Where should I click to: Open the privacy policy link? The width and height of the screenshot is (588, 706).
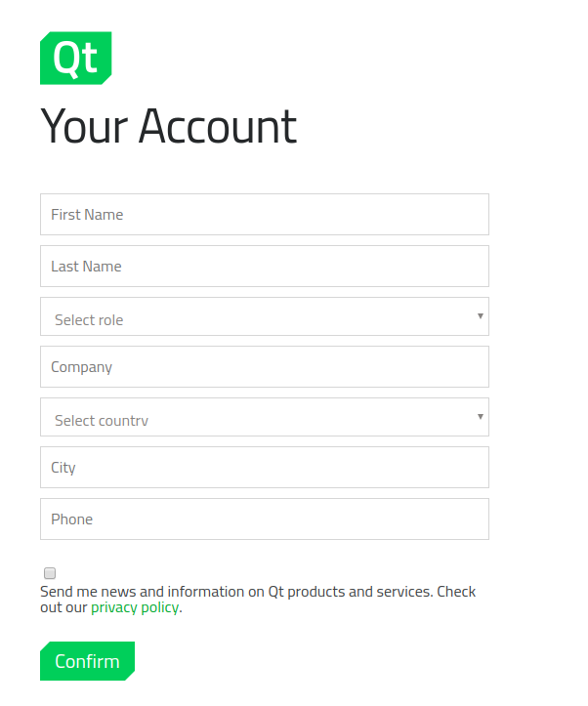pyautogui.click(x=135, y=607)
